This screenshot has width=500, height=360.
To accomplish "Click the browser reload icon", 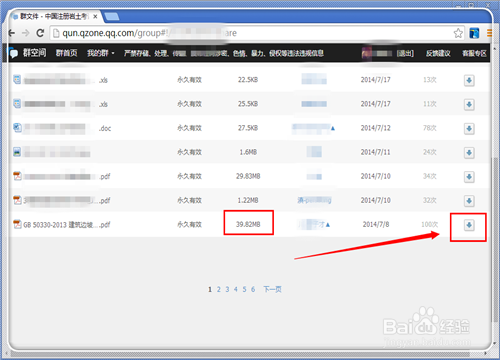I will [x=40, y=33].
